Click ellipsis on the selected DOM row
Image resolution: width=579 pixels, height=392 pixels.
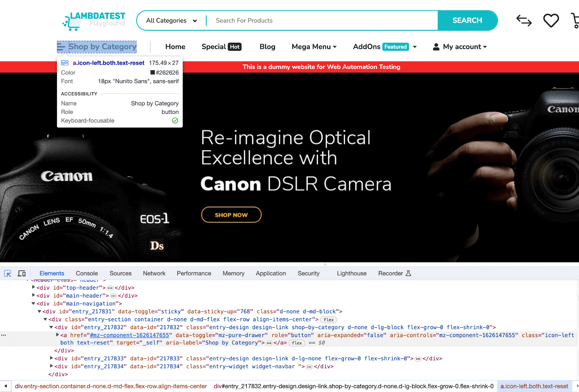[4, 335]
